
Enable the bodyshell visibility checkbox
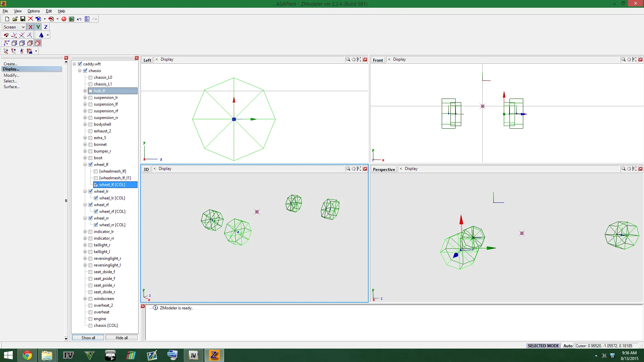click(90, 124)
